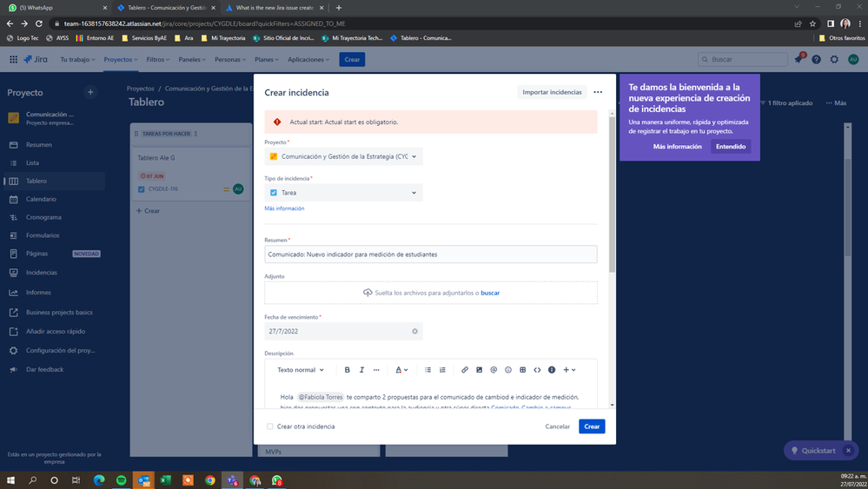Viewport: 868px width, 489px height.
Task: Open the text color dropdown
Action: tap(401, 369)
